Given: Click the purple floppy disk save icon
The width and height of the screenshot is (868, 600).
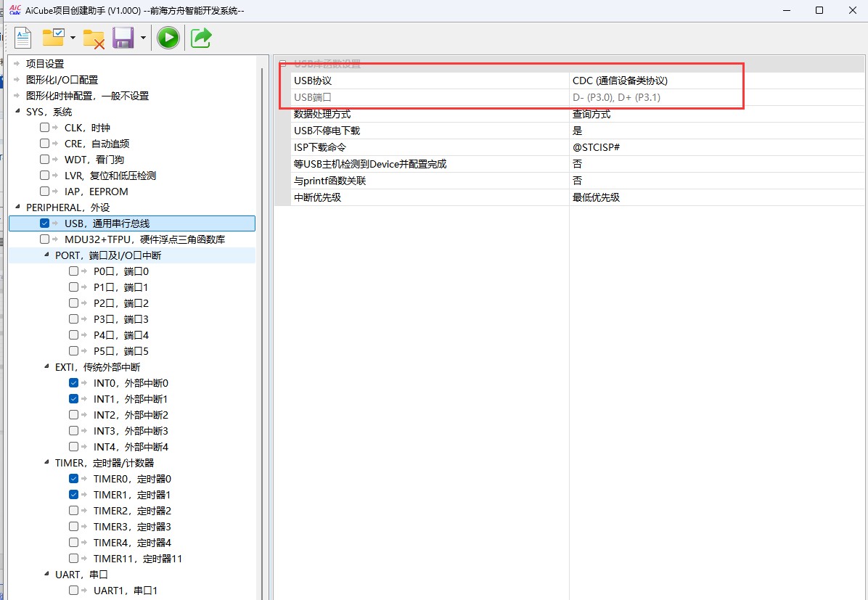Looking at the screenshot, I should click(123, 38).
